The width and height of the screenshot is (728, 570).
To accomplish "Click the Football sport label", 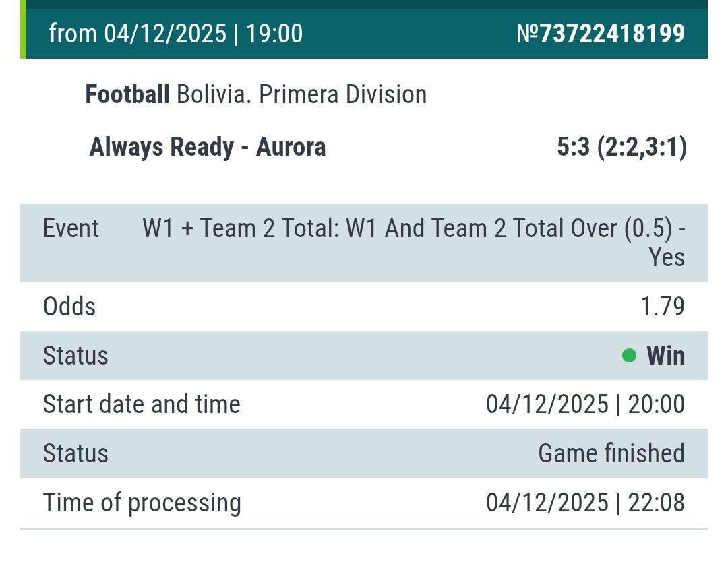I will pyautogui.click(x=127, y=94).
